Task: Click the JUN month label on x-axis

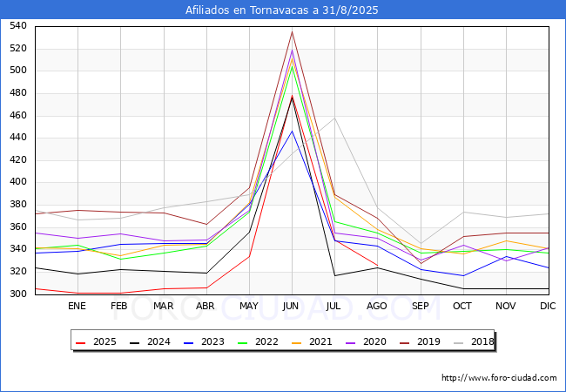Action: [292, 306]
